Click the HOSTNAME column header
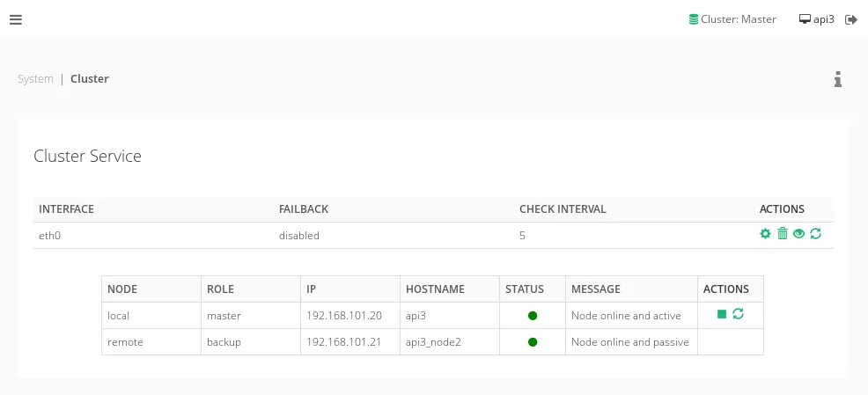 point(435,289)
